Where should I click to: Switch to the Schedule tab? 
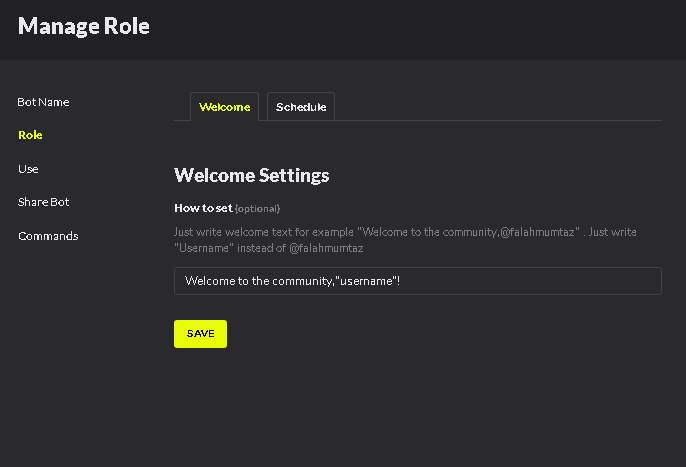301,106
